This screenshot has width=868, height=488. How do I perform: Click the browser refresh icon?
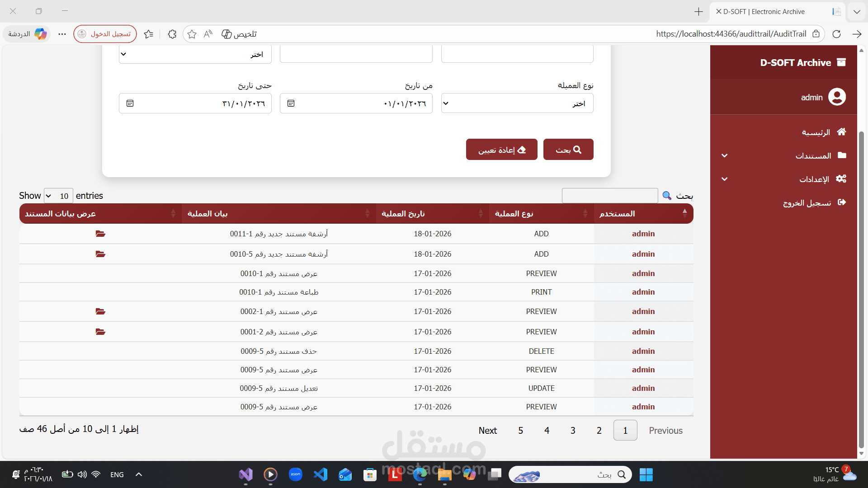(x=836, y=34)
